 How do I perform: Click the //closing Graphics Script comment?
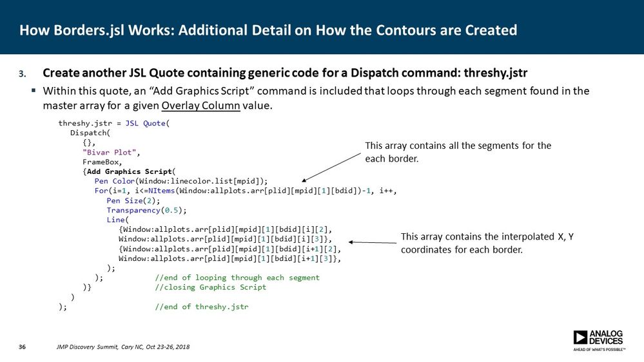tap(210, 287)
